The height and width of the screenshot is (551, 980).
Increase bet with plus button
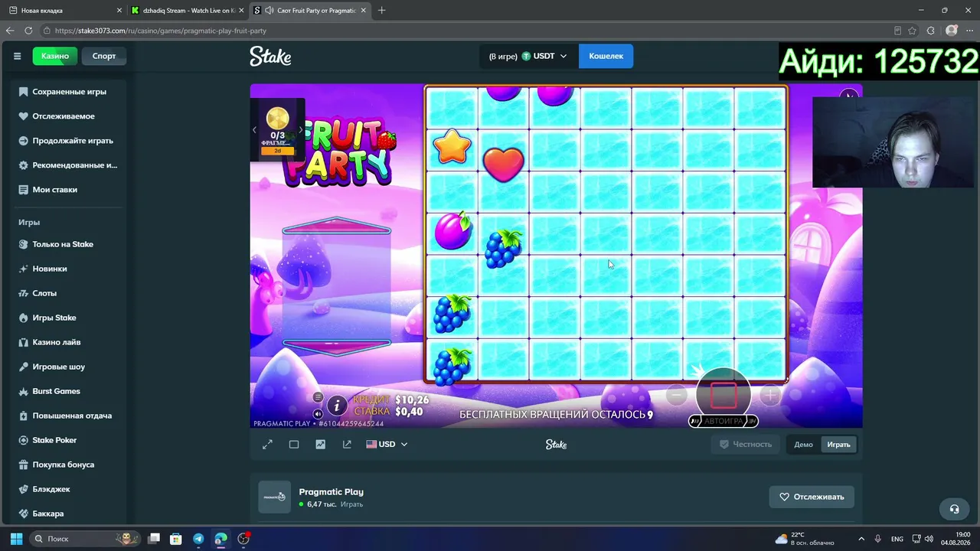[x=770, y=396]
